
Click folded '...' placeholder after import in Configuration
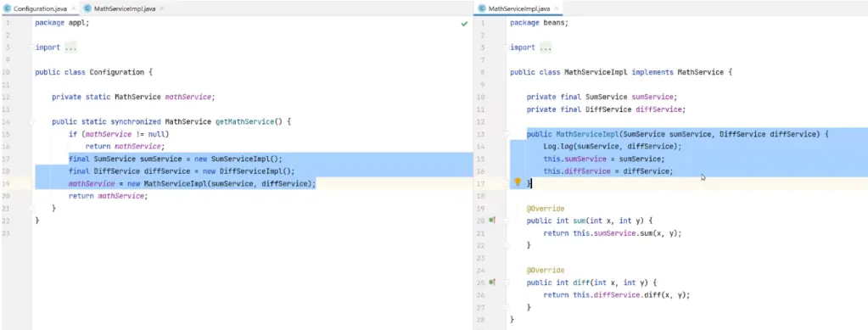pyautogui.click(x=70, y=48)
